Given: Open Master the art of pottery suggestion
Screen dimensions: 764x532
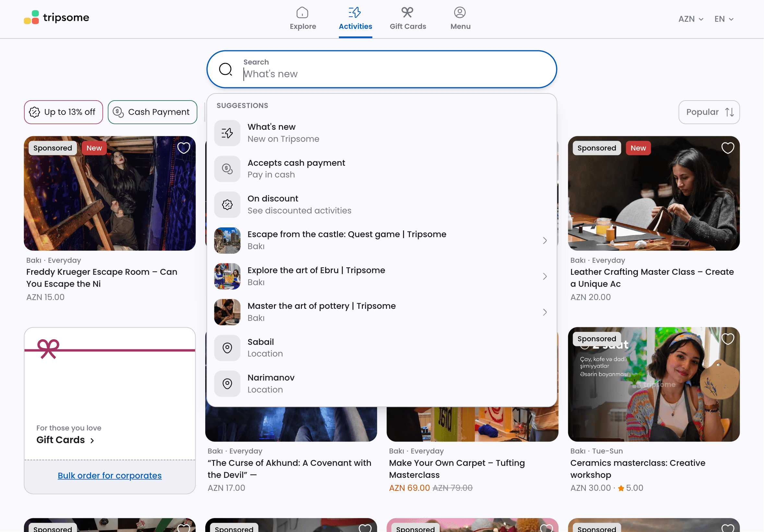Looking at the screenshot, I should (382, 312).
